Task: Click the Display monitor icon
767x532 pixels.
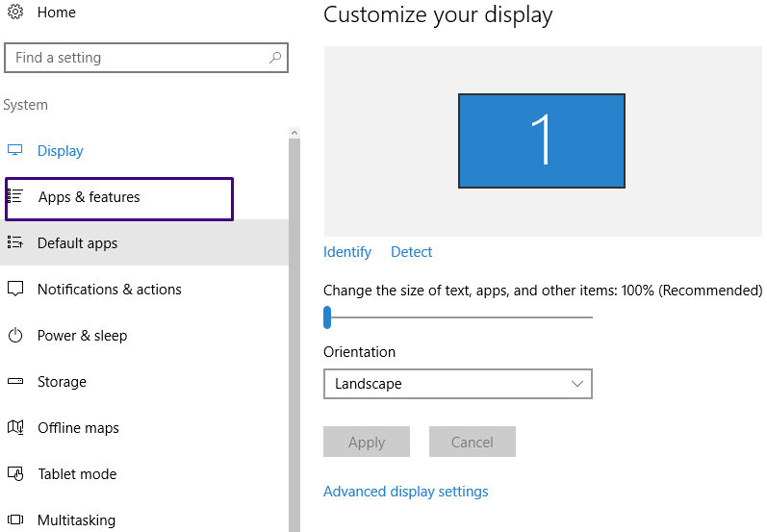Action: point(15,151)
